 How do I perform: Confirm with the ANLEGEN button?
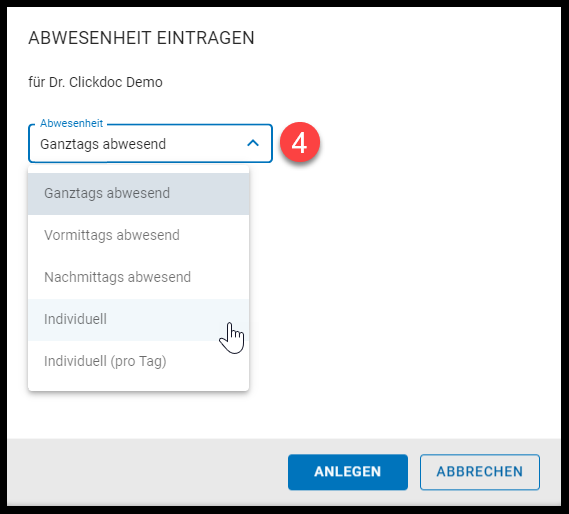(x=348, y=472)
